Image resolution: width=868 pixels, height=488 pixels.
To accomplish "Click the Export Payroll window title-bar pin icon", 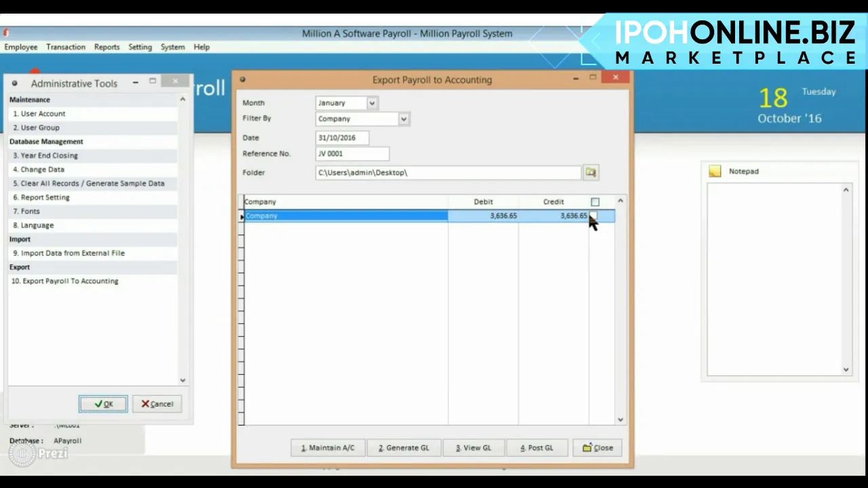I will point(243,79).
